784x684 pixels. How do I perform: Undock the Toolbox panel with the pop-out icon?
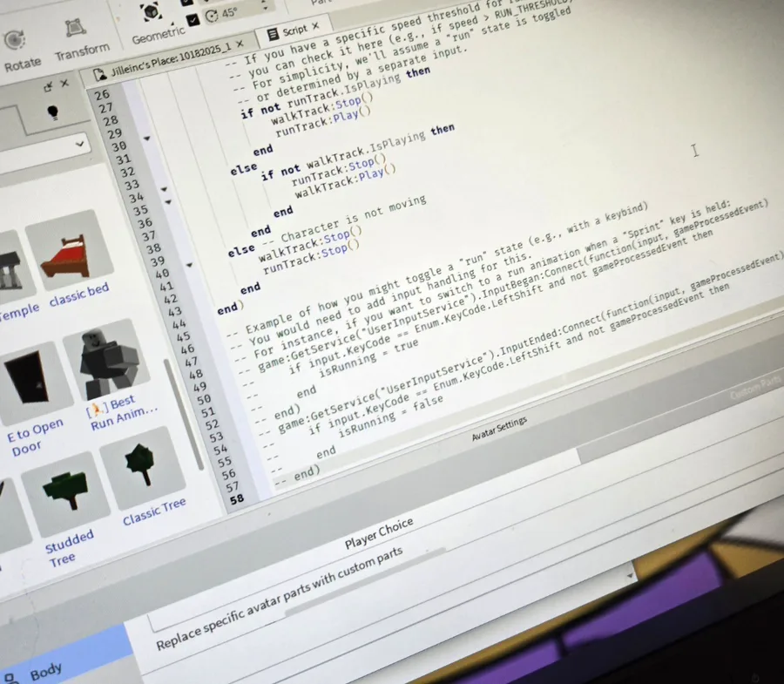(x=48, y=87)
